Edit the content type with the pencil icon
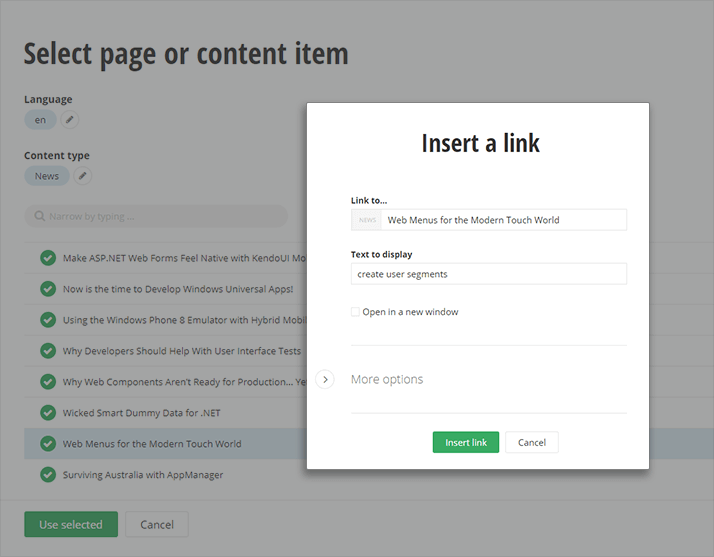The width and height of the screenshot is (714, 557). 82,176
